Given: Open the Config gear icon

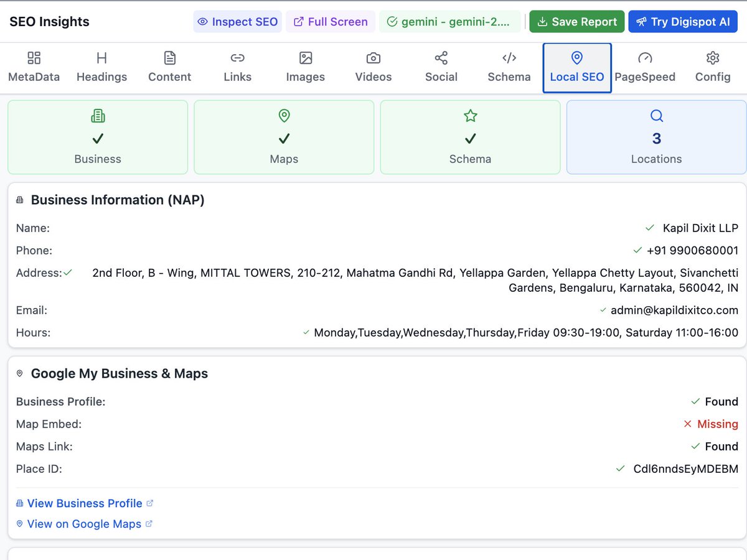Looking at the screenshot, I should pos(712,57).
